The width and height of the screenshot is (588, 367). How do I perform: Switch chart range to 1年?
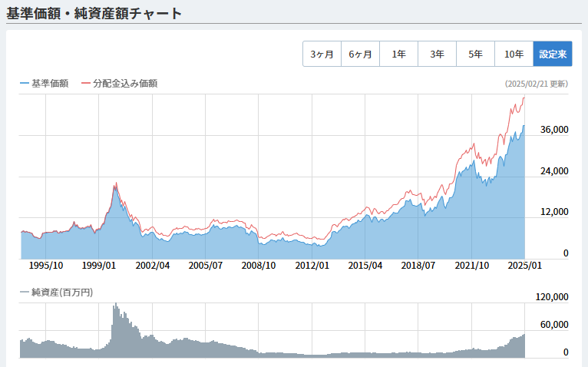pyautogui.click(x=399, y=54)
